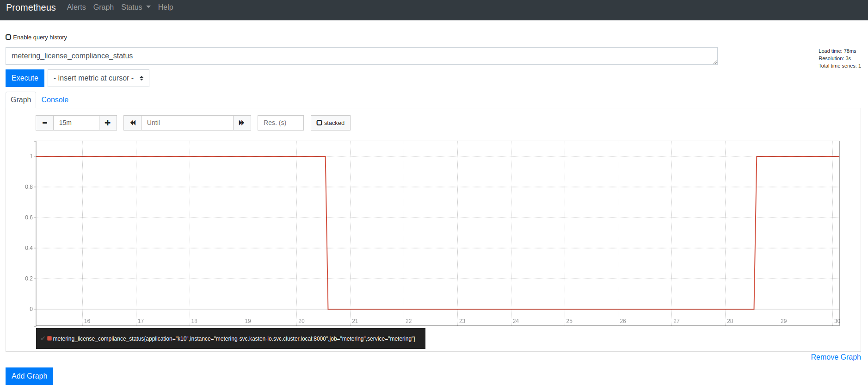Image resolution: width=868 pixels, height=392 pixels.
Task: Open the Alerts page
Action: coord(76,7)
